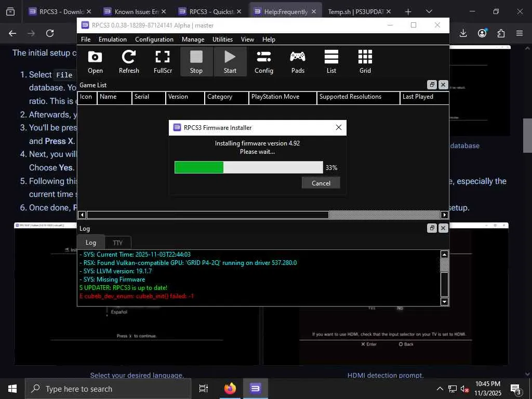Screen dimensions: 532x399
Task: Show hidden system tray icons
Action: 440,389
